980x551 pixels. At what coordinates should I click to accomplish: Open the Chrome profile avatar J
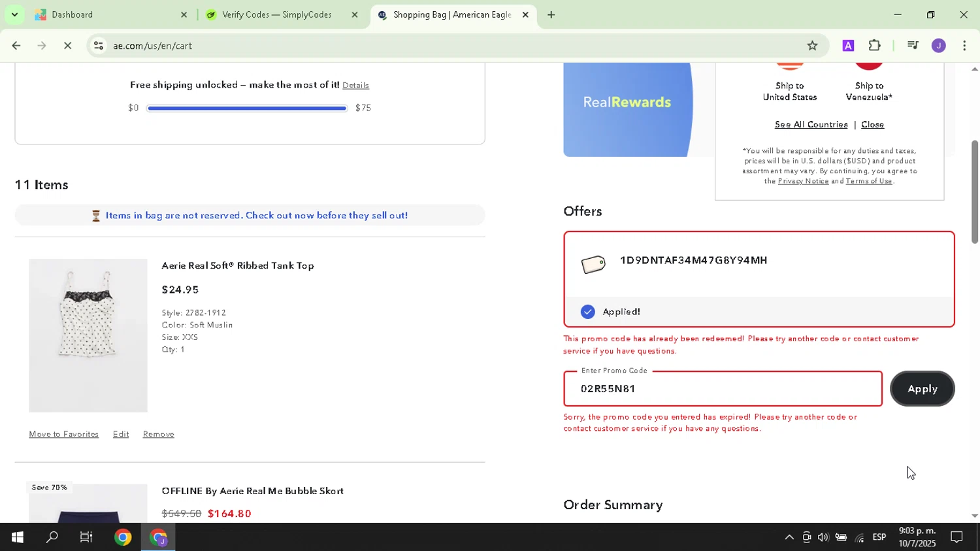pyautogui.click(x=939, y=46)
